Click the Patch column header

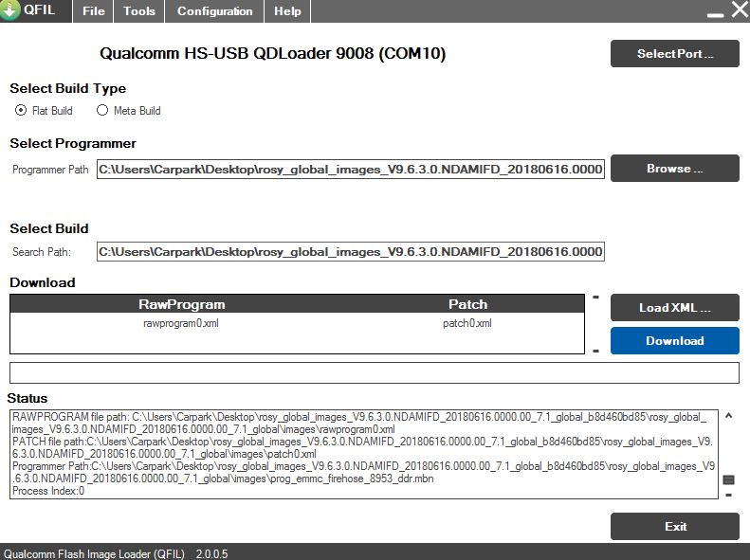(x=467, y=304)
